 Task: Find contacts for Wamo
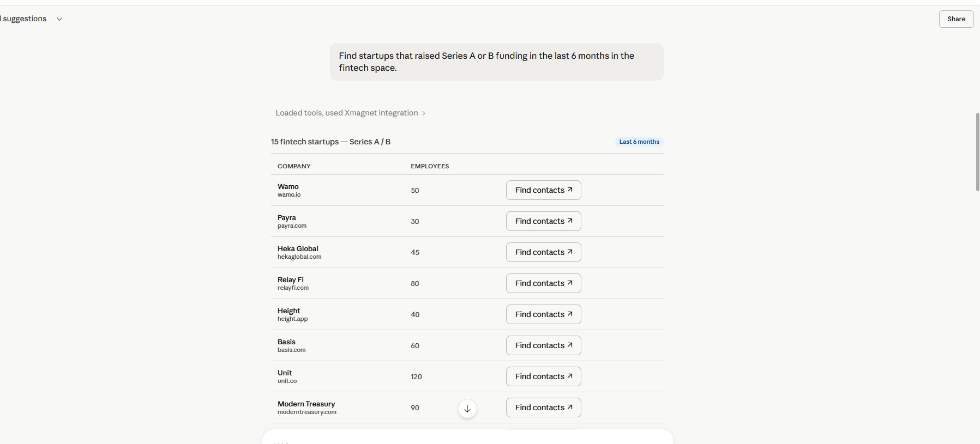coord(544,190)
